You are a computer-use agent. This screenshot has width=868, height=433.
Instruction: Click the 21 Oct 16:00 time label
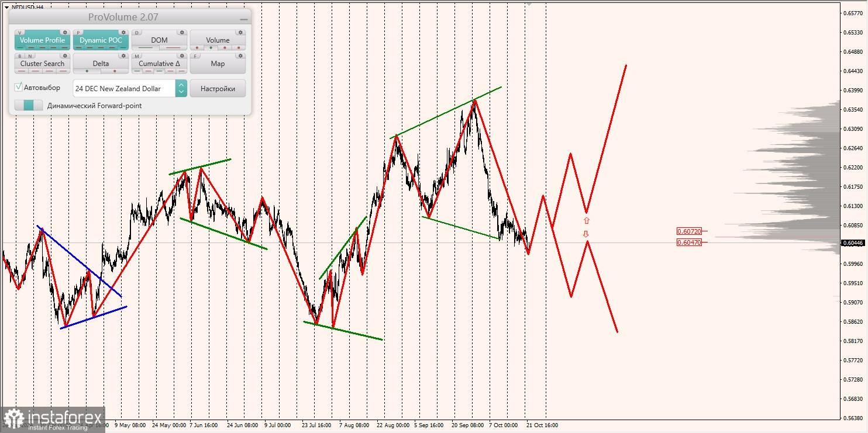[x=542, y=425]
